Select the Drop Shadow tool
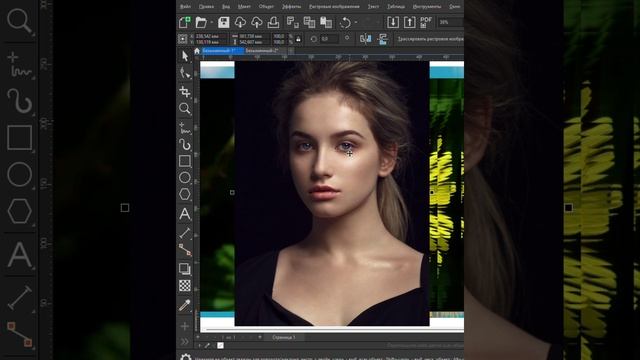Image resolution: width=640 pixels, height=360 pixels. click(x=185, y=269)
